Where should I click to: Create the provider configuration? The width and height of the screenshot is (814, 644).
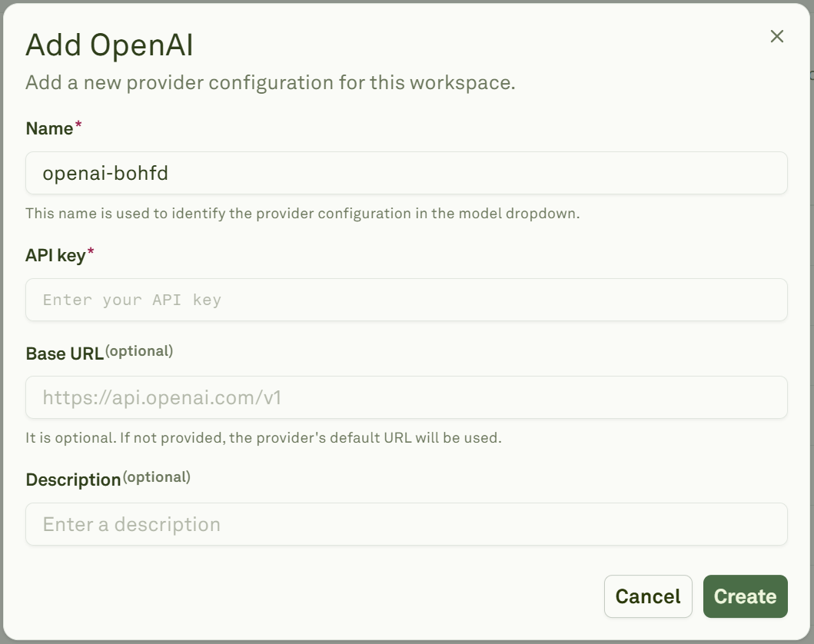pos(745,596)
